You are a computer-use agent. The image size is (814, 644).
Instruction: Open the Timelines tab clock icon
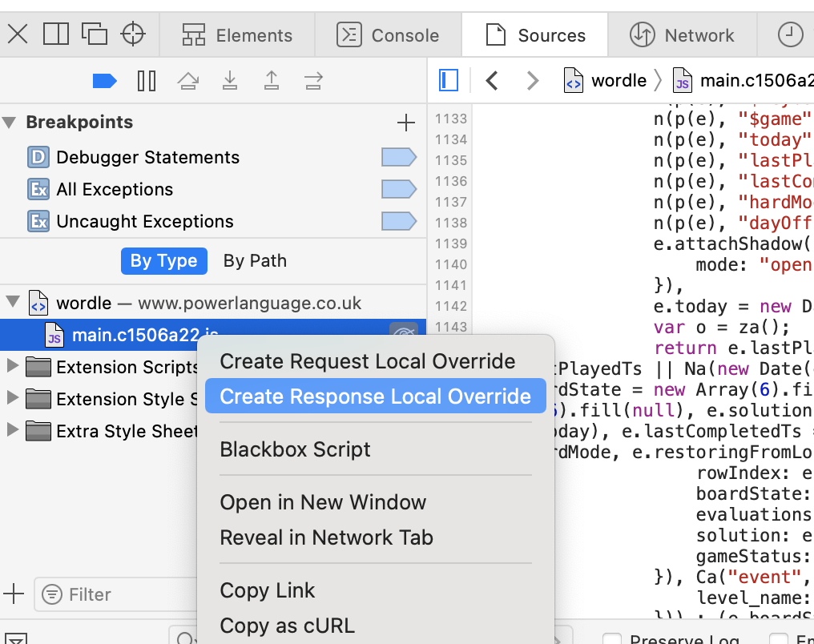[x=790, y=35]
